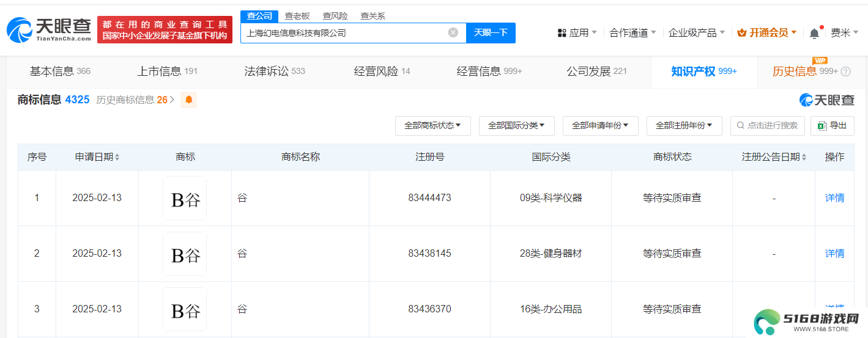Open 详情 for registration 83438145
Viewport: 868px width, 338px height.
tap(834, 254)
